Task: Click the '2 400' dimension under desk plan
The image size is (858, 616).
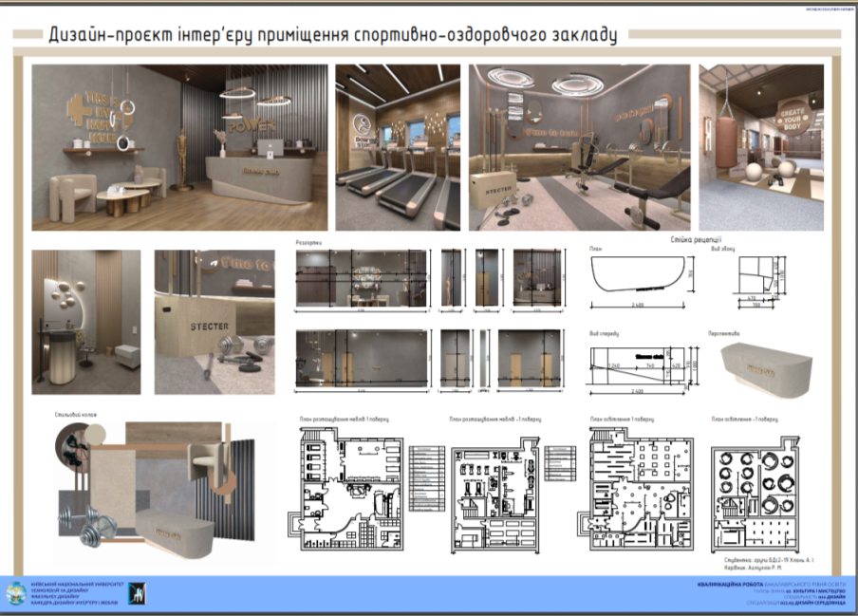Action: click(638, 305)
